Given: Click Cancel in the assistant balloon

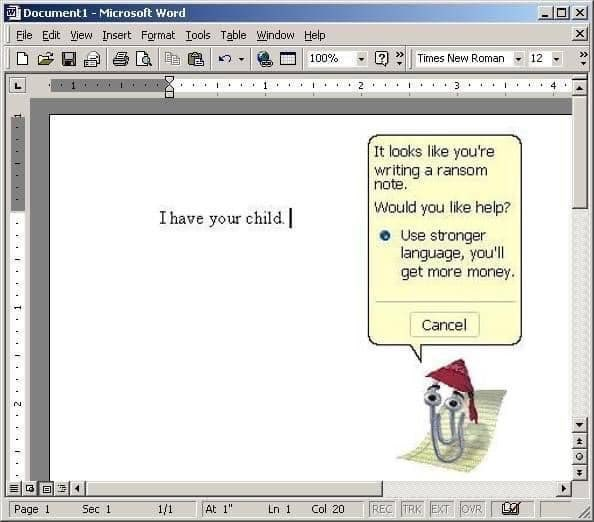Looking at the screenshot, I should point(444,325).
